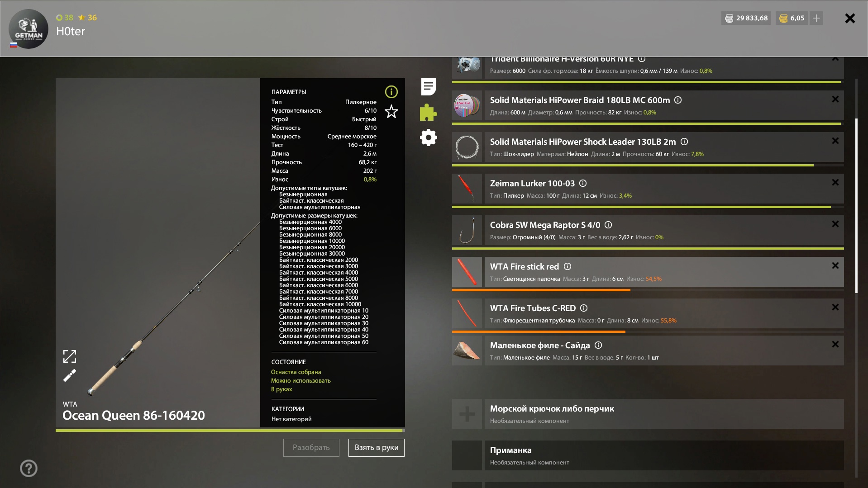Select Solid Materials HiPower Braid 180LB title
This screenshot has height=488, width=868.
pyautogui.click(x=580, y=100)
